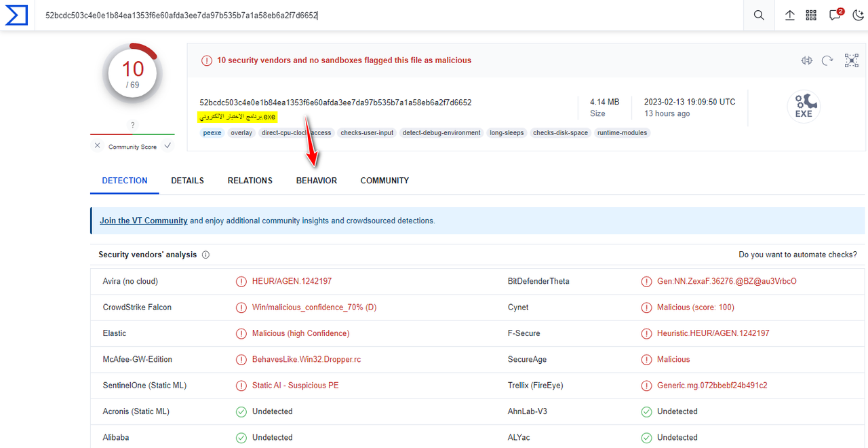Screen dimensions: 868x448
Task: Click the alert icon in the F-Secure row
Action: pyautogui.click(x=646, y=333)
